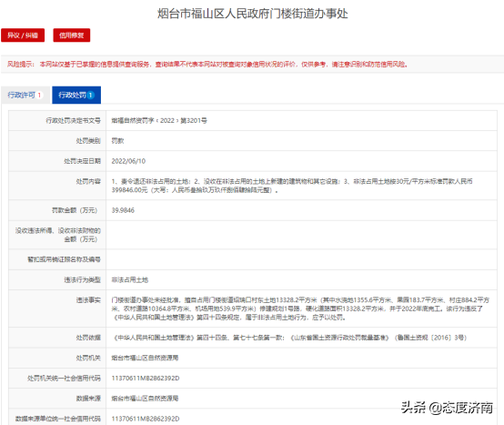Click the 处罚机关 label
504x425 pixels.
(88, 358)
